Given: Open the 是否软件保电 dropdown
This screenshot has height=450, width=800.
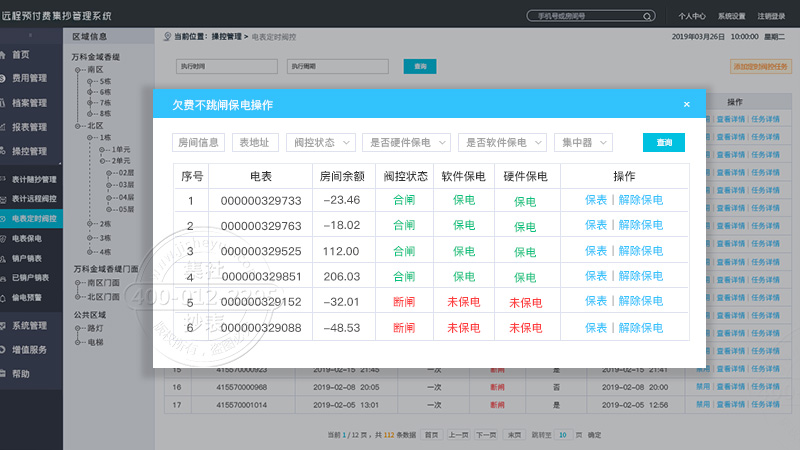Looking at the screenshot, I should pyautogui.click(x=502, y=142).
